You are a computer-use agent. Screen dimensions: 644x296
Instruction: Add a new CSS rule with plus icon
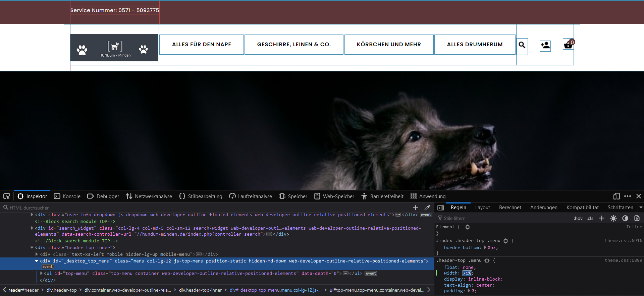coord(602,218)
